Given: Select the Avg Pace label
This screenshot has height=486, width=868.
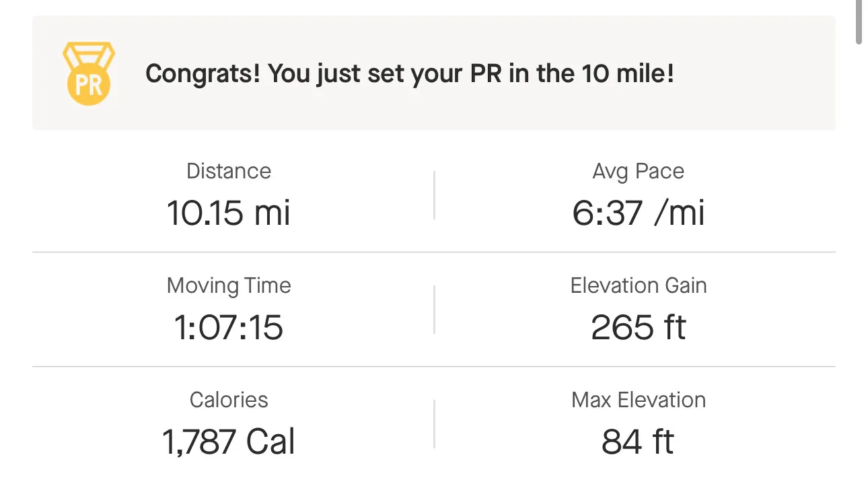Looking at the screenshot, I should [638, 171].
